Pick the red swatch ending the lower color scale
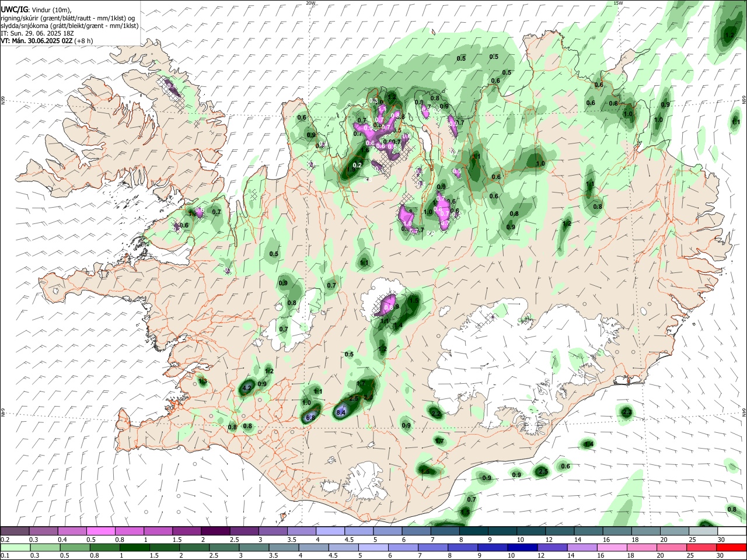The image size is (747, 560). point(732,547)
